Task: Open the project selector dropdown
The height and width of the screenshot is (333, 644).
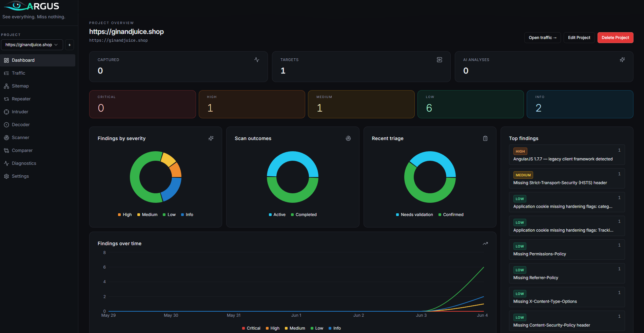Action: pos(32,45)
